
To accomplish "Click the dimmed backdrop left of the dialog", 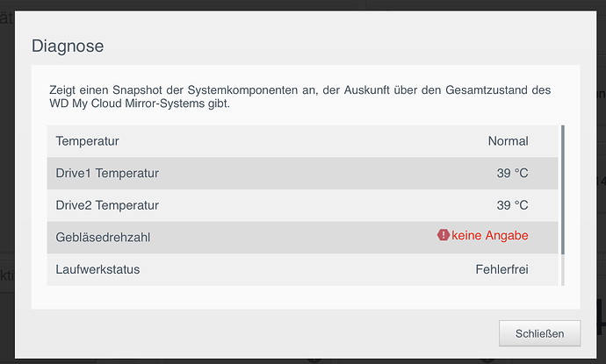I will point(7,175).
